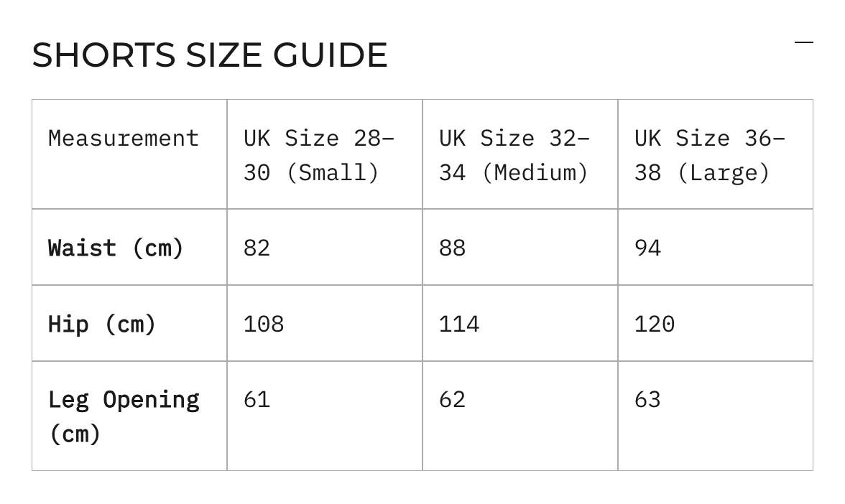Select the Measurement header cell
This screenshot has width=845, height=504.
click(x=129, y=154)
